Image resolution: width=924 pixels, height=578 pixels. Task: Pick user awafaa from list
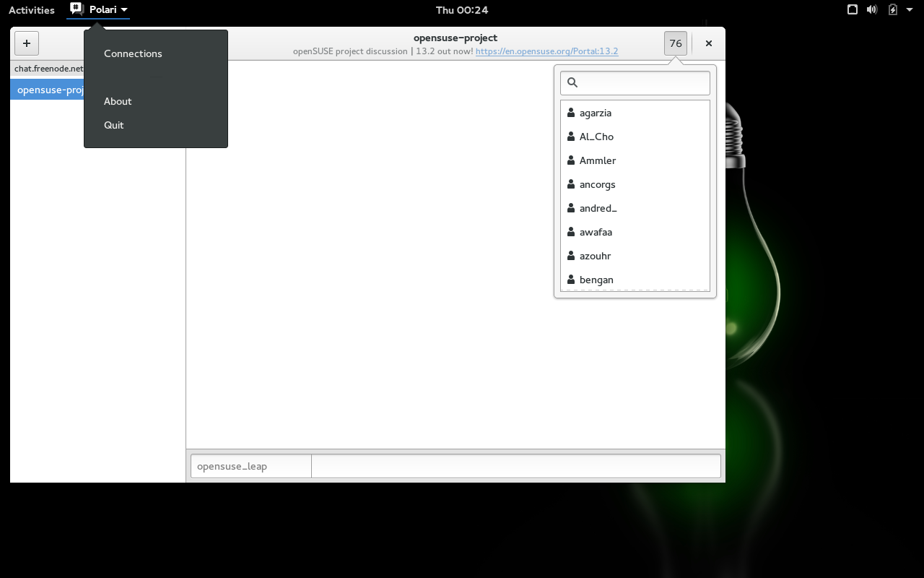[x=596, y=232]
